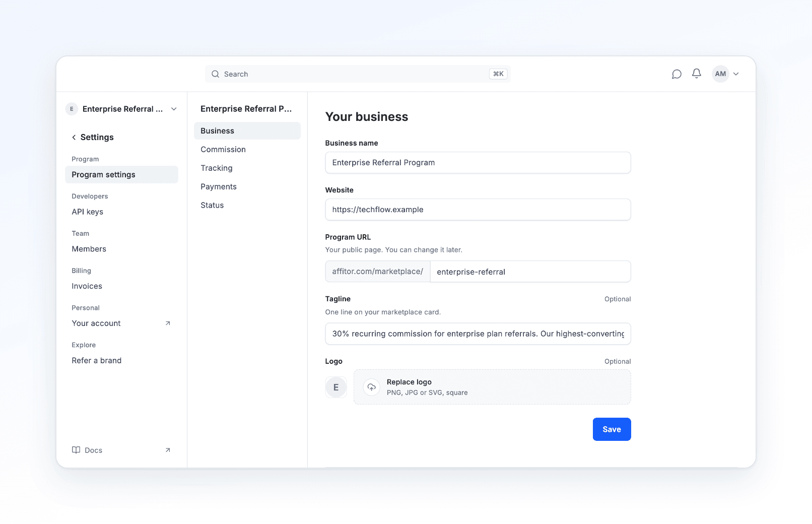Viewport: 812px width, 524px height.
Task: Click the current E logo thumbnail
Action: pos(336,387)
